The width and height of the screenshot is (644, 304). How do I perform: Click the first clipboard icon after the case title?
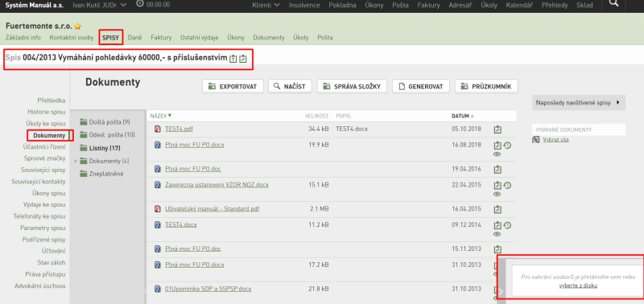coord(233,59)
